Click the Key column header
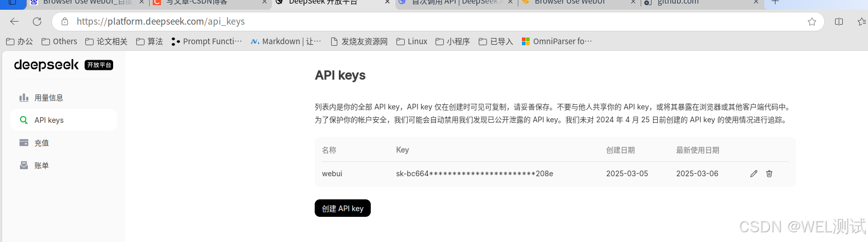This screenshot has height=242, width=868. (x=403, y=150)
